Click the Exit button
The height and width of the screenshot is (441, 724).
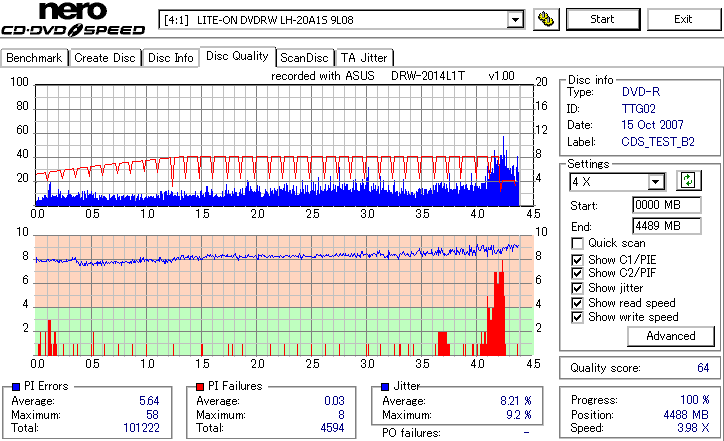(x=683, y=19)
